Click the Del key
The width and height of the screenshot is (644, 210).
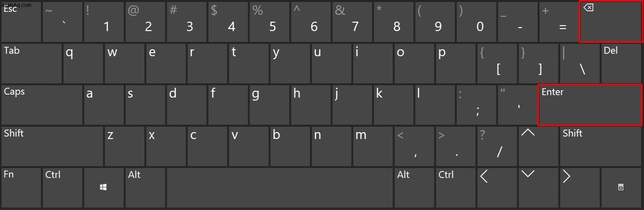(621, 63)
